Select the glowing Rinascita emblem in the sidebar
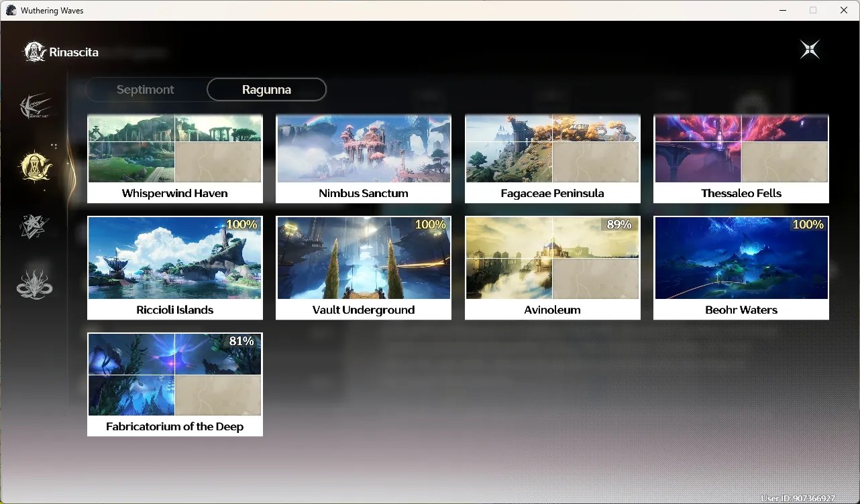The height and width of the screenshot is (504, 860). point(36,166)
